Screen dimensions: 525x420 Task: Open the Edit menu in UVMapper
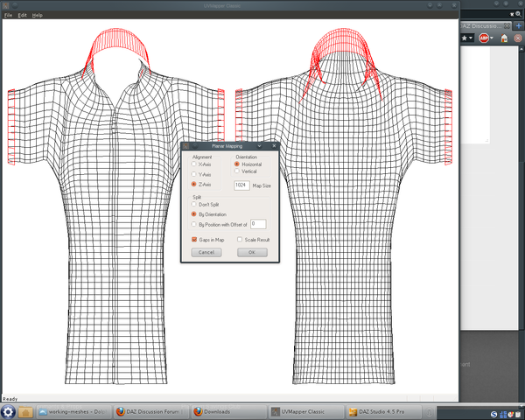click(x=22, y=15)
